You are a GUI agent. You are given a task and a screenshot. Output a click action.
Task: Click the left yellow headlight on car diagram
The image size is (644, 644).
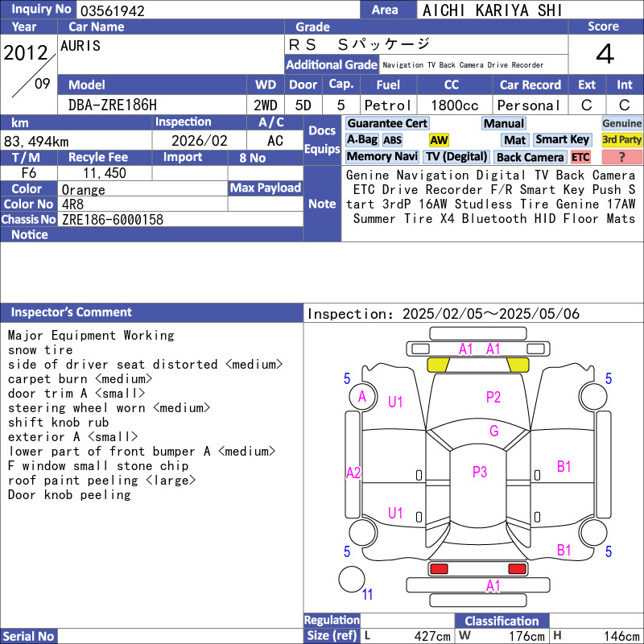coord(438,365)
